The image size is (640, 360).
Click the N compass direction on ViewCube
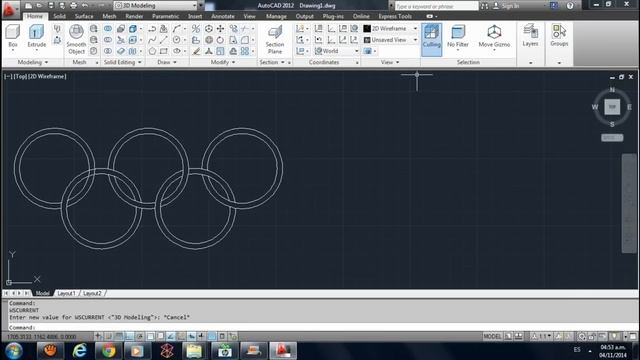pyautogui.click(x=612, y=89)
